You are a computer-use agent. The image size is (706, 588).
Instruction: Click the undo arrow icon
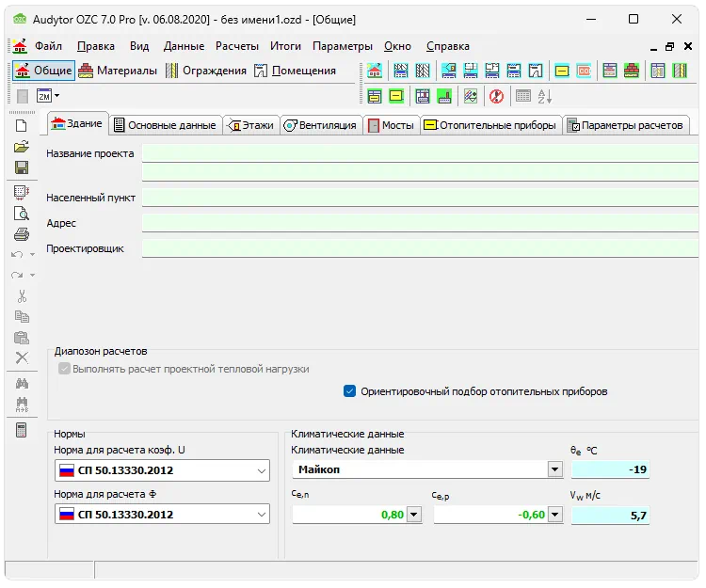click(x=17, y=255)
